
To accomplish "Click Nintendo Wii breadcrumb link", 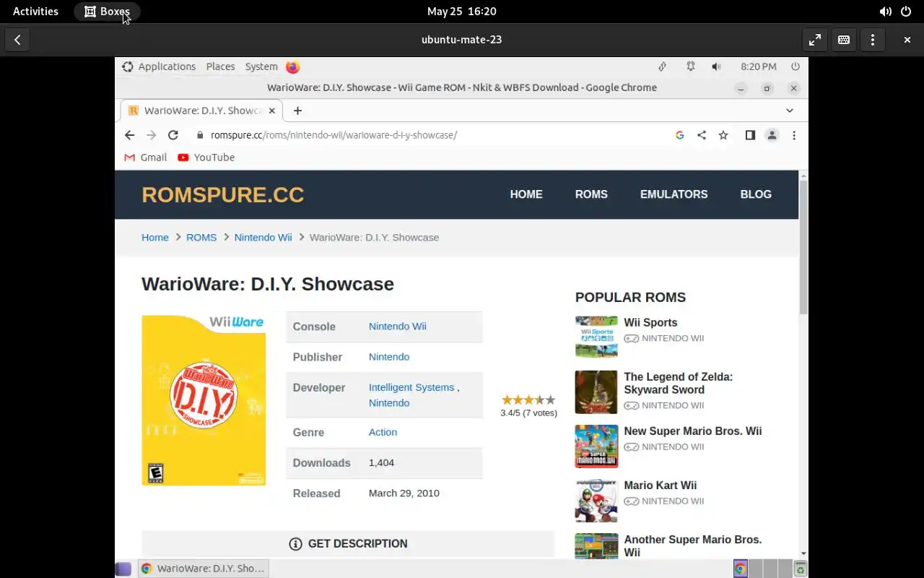I will coord(263,237).
